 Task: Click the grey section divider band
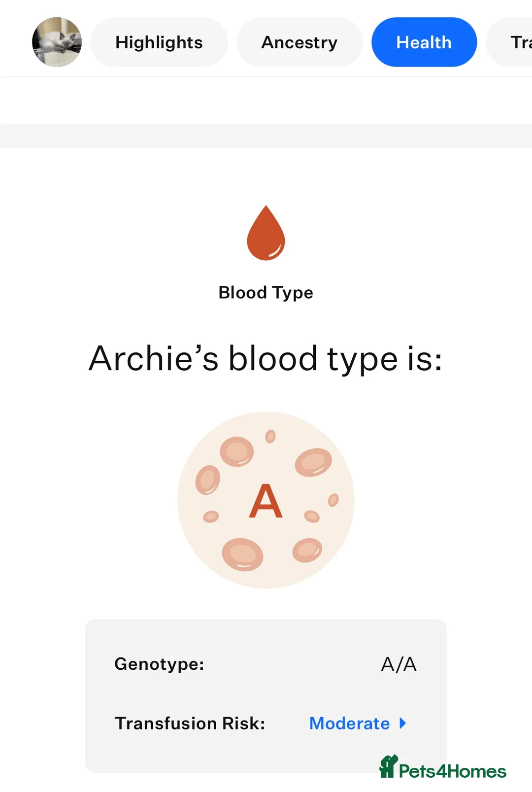[266, 136]
